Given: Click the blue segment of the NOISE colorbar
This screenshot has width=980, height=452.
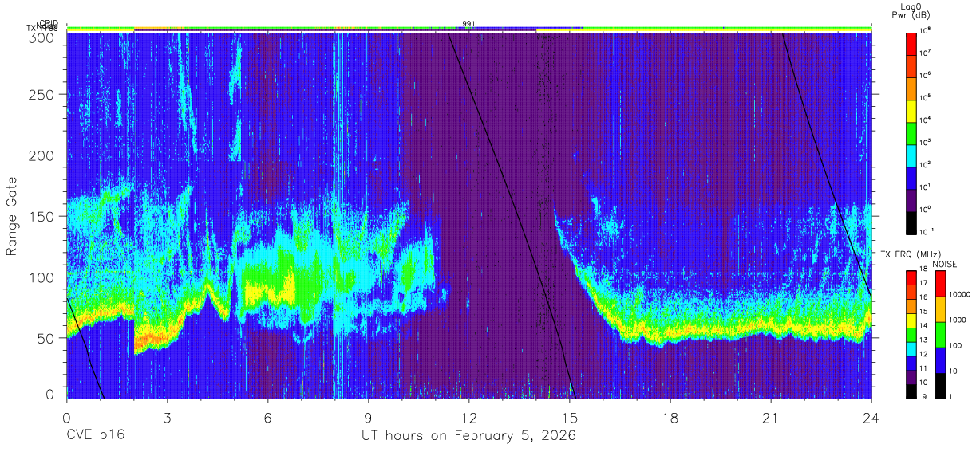Looking at the screenshot, I should 940,359.
